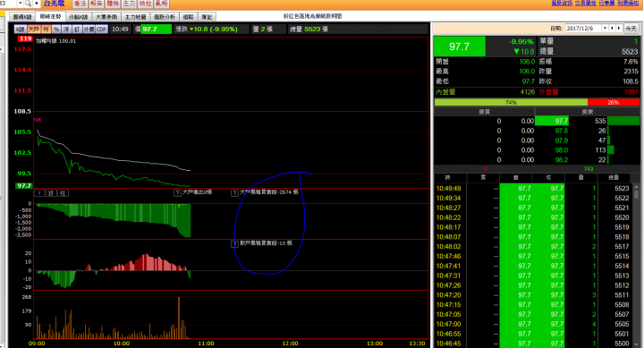The width and height of the screenshot is (644, 348).
Task: Click the trade row at 10:47:20
Action: coord(533,295)
